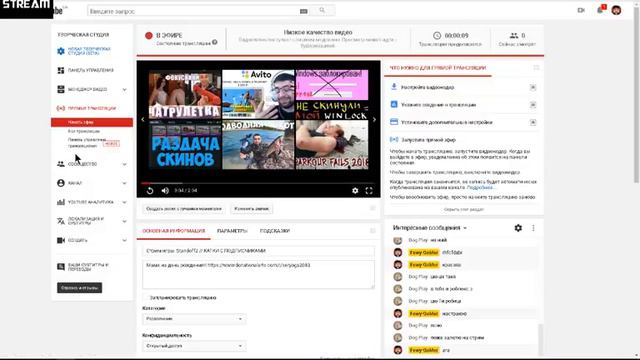
Task: Click the Live Streaming broadcast icon in sidebar
Action: [61, 108]
